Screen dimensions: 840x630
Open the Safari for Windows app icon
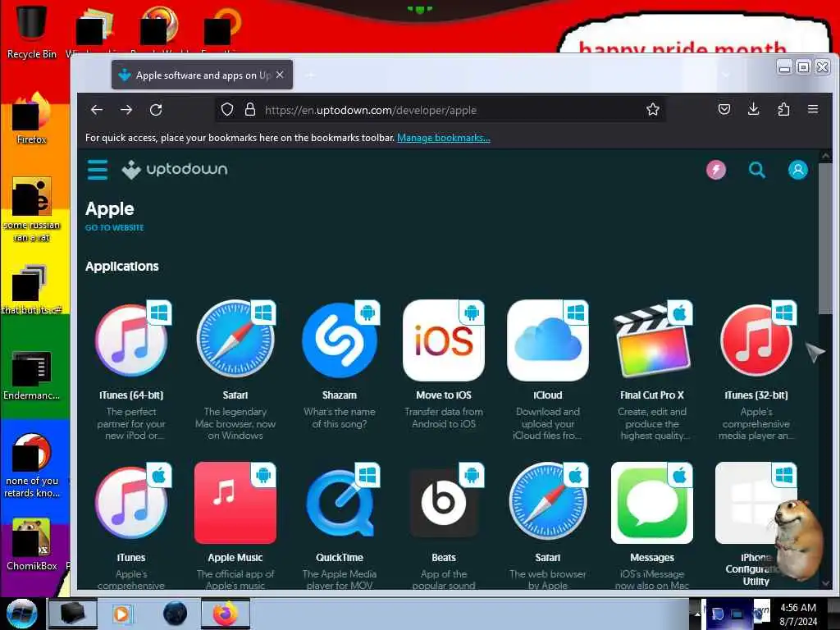235,340
